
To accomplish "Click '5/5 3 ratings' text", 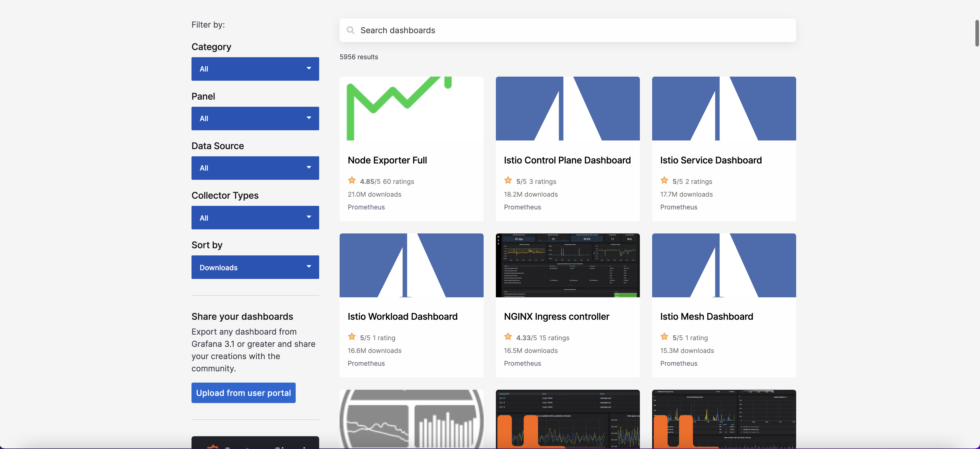I will tap(536, 182).
